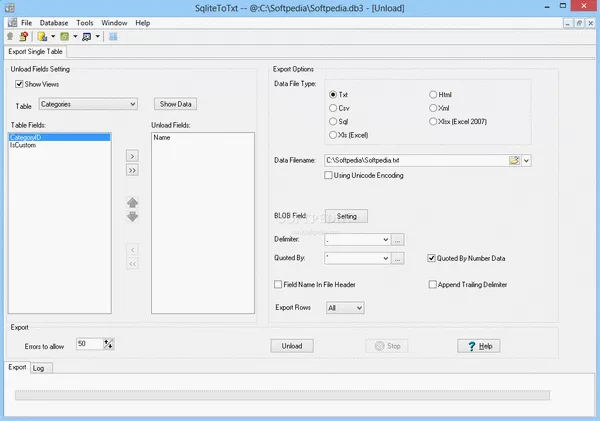Viewport: 600px width, 421px height.
Task: Restore the inner Unload child window
Action: 579,23
